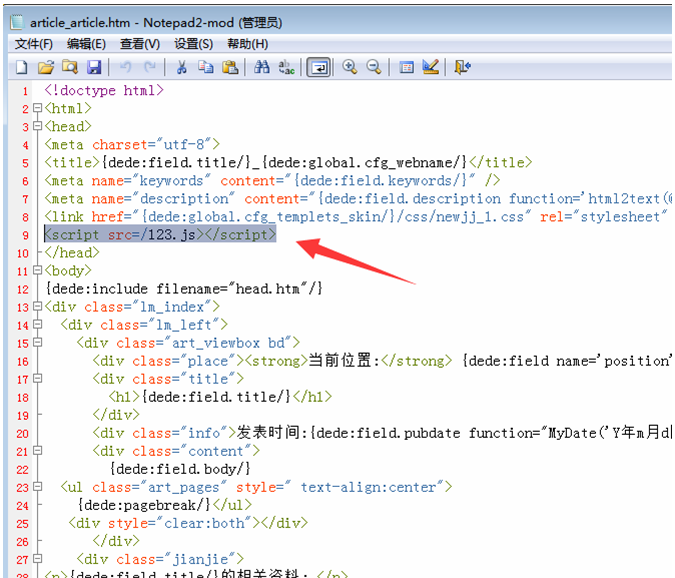This screenshot has width=675, height=578.
Task: Create a new document with New icon
Action: tap(21, 67)
